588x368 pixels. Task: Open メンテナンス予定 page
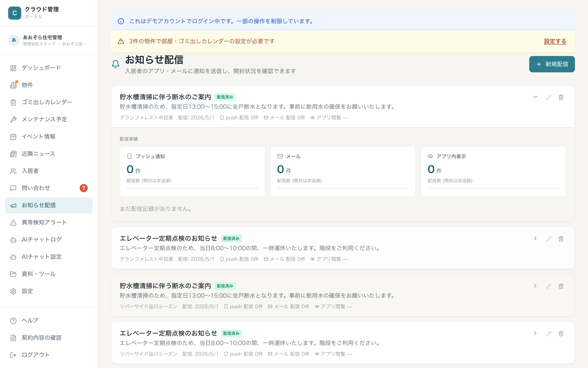tap(49, 119)
